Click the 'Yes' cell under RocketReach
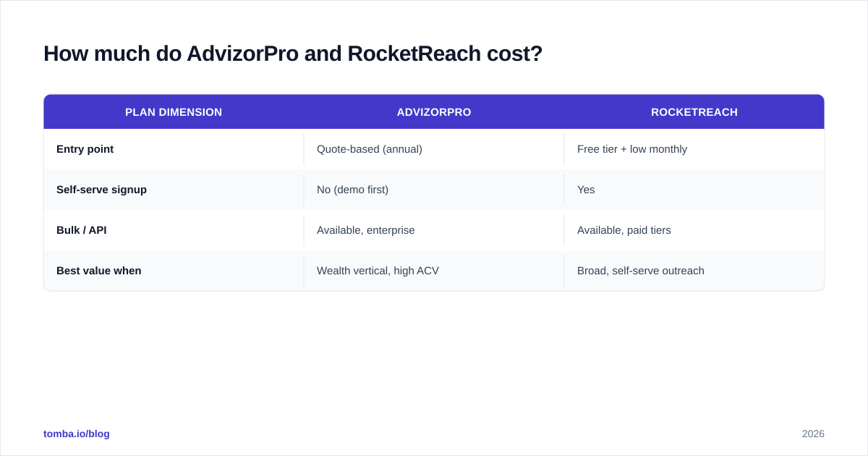The height and width of the screenshot is (456, 868). click(x=694, y=190)
